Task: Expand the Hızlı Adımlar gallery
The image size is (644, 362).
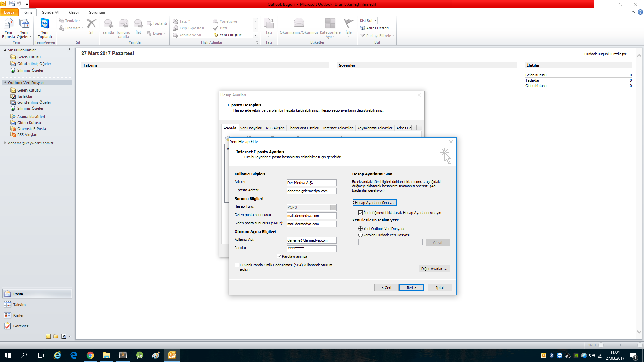Action: click(x=255, y=35)
